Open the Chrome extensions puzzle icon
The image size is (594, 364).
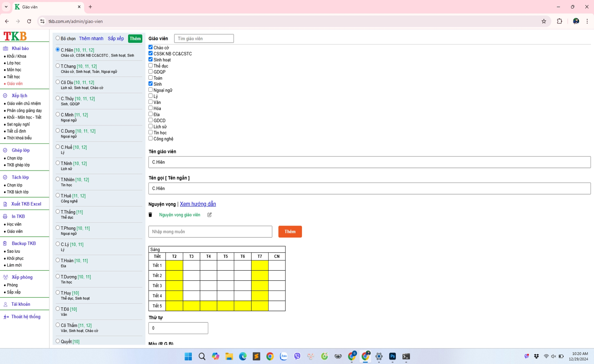(559, 21)
